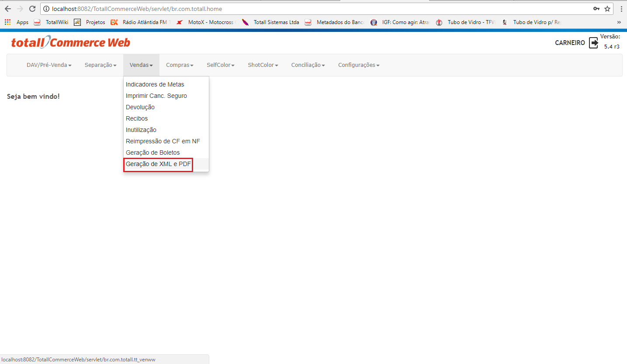
Task: Open the Chrome three-dot menu
Action: [621, 9]
